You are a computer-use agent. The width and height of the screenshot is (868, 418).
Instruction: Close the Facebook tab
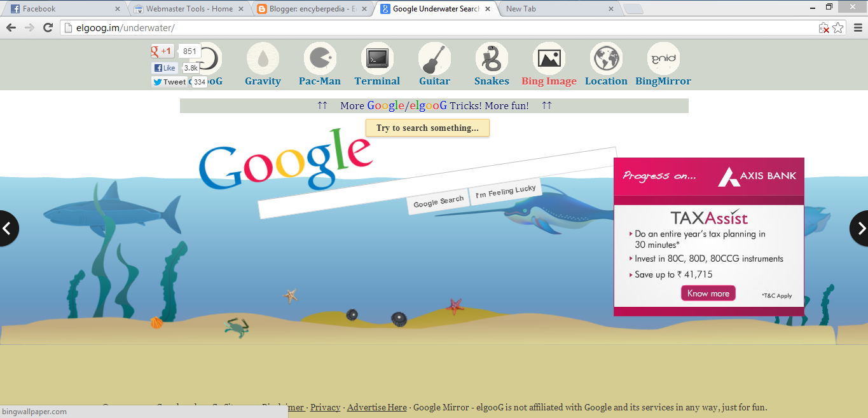click(118, 9)
